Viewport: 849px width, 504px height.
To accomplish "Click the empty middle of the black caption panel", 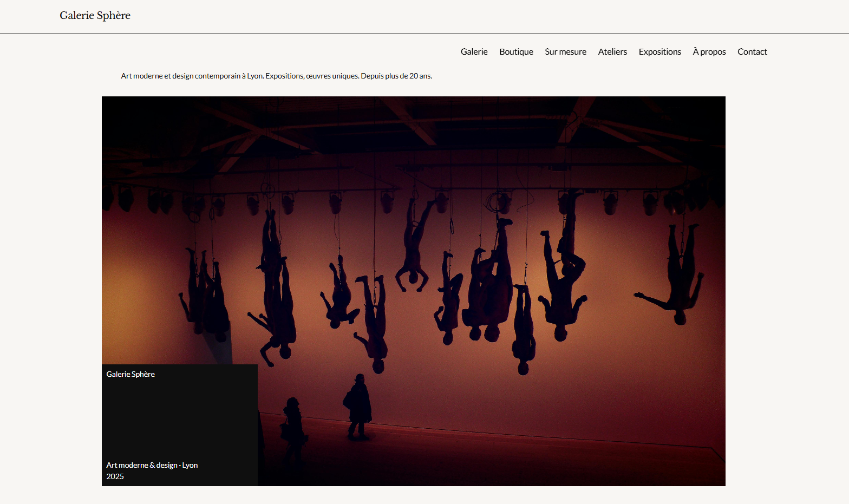I will pyautogui.click(x=179, y=420).
